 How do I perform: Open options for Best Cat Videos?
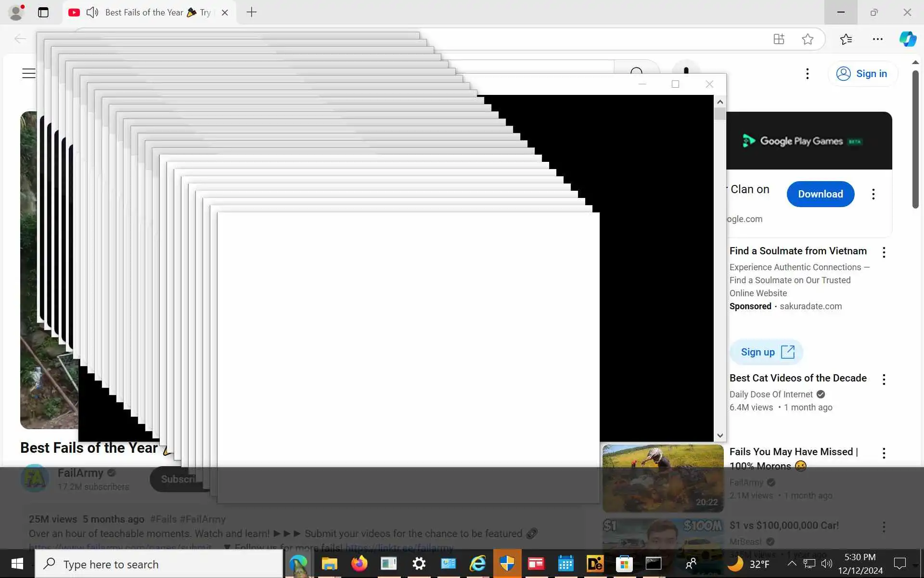[x=884, y=380]
